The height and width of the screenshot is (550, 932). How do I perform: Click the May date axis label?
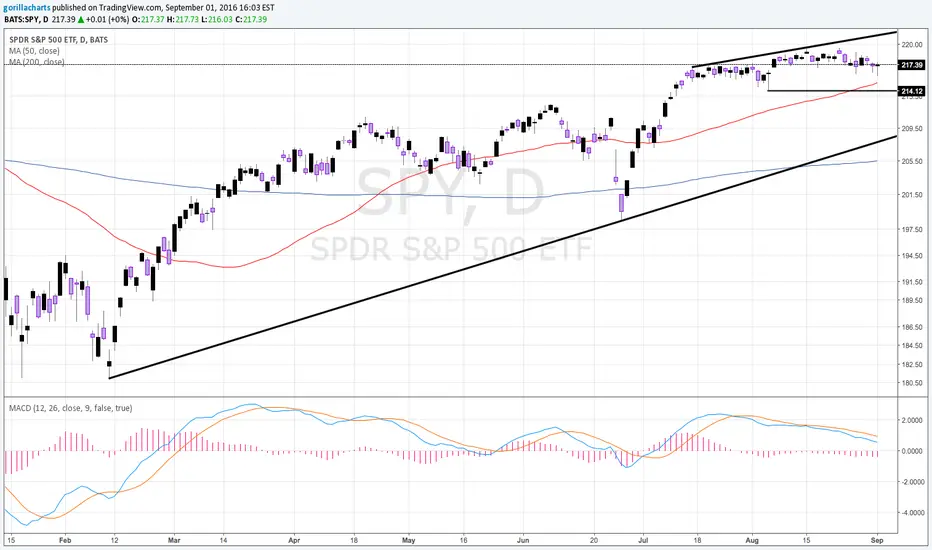[x=408, y=540]
